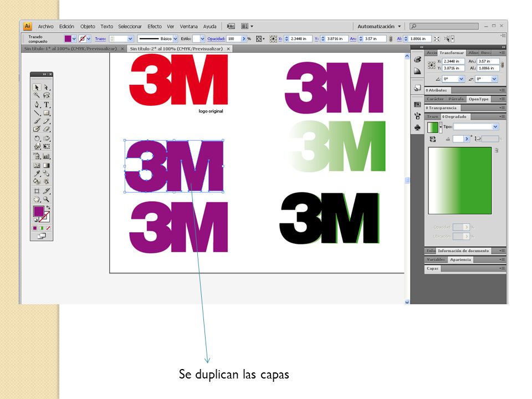Click the Transparencia panel header
Viewport: 532px width, 399px height.
(x=442, y=108)
